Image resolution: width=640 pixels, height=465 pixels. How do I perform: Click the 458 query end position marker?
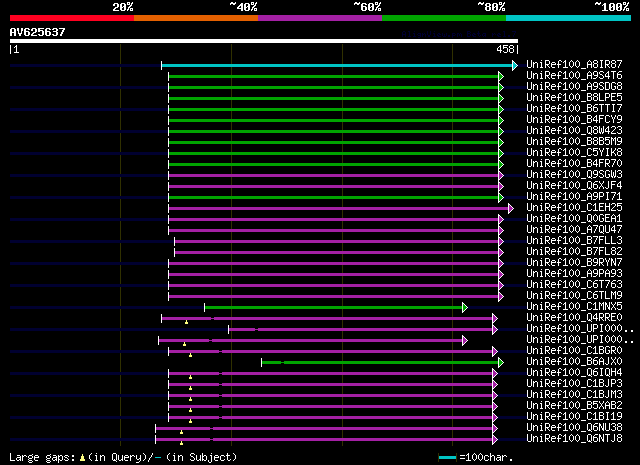[x=505, y=49]
